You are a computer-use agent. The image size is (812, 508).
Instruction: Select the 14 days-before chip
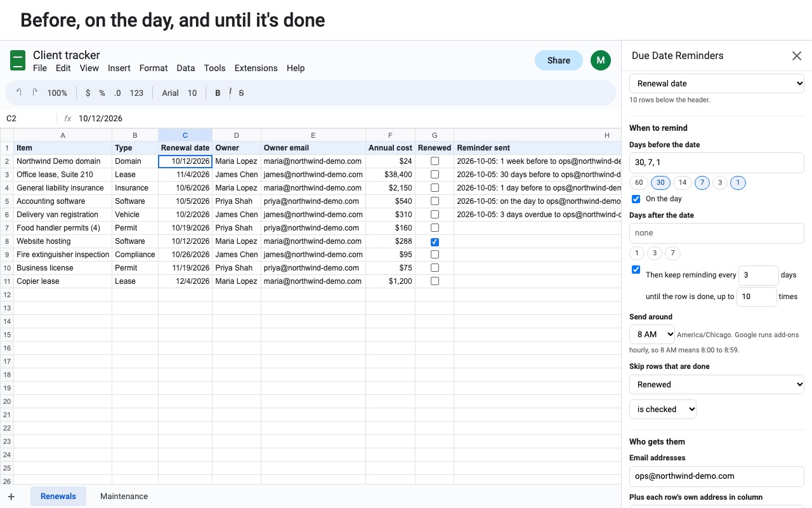[x=683, y=183]
